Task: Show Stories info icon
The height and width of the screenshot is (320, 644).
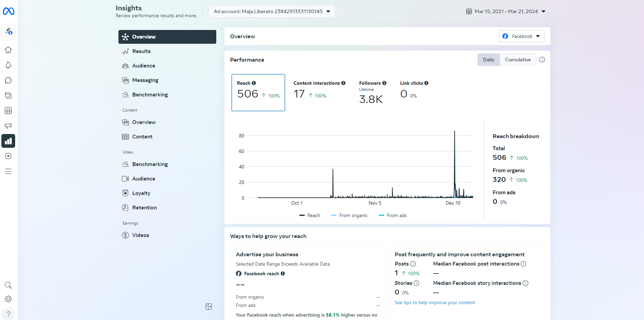Action: [x=416, y=283]
